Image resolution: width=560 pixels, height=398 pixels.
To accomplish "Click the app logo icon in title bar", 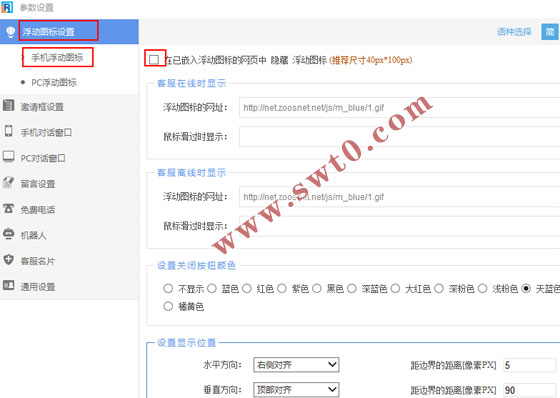I will click(7, 7).
